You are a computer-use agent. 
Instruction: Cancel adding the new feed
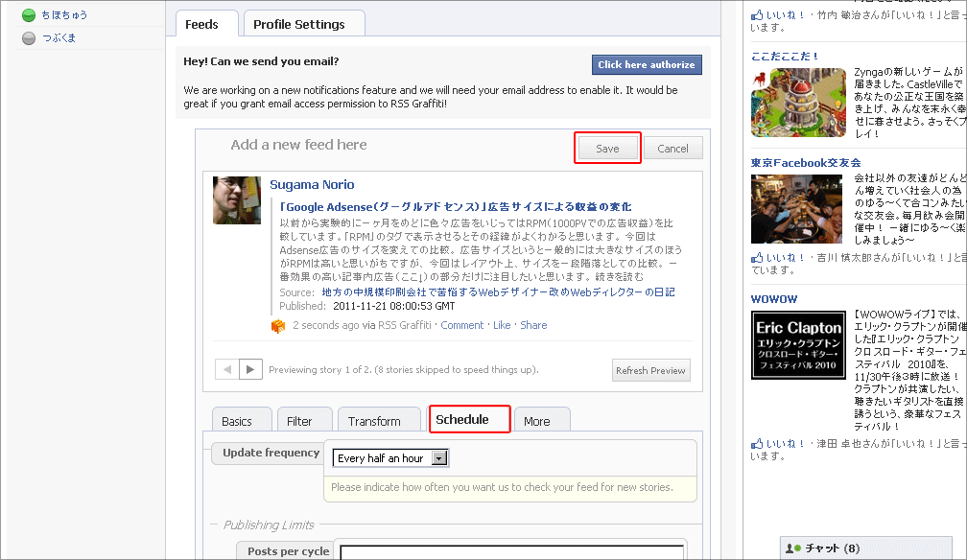click(672, 148)
